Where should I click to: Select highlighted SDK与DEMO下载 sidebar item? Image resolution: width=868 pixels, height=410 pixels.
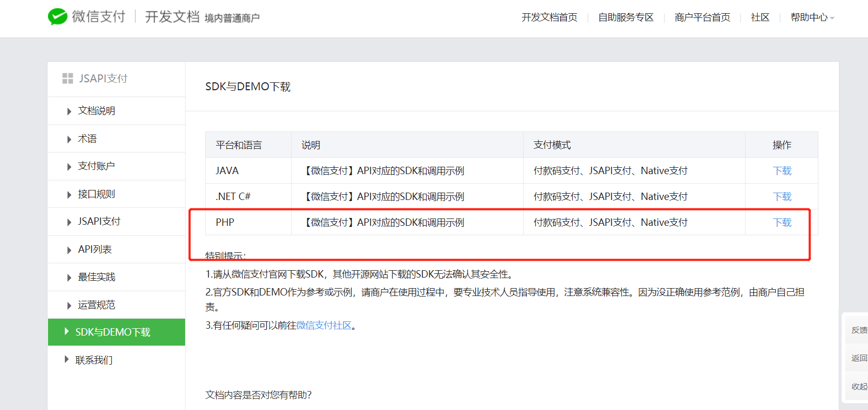117,332
